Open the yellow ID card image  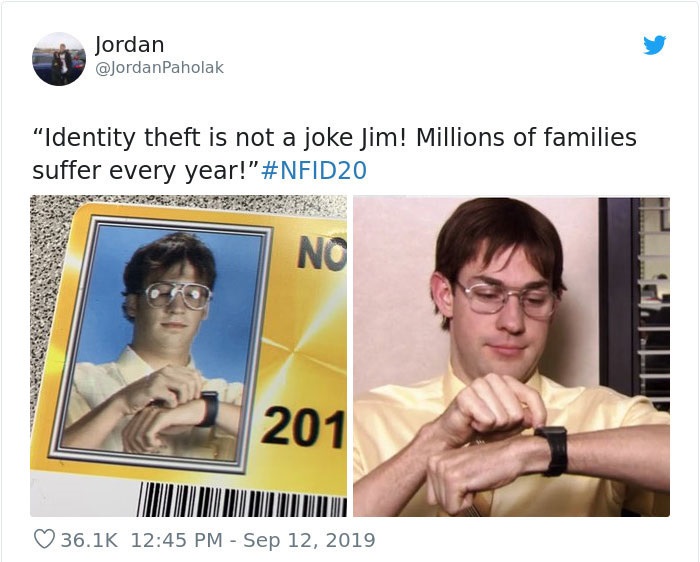pos(188,356)
